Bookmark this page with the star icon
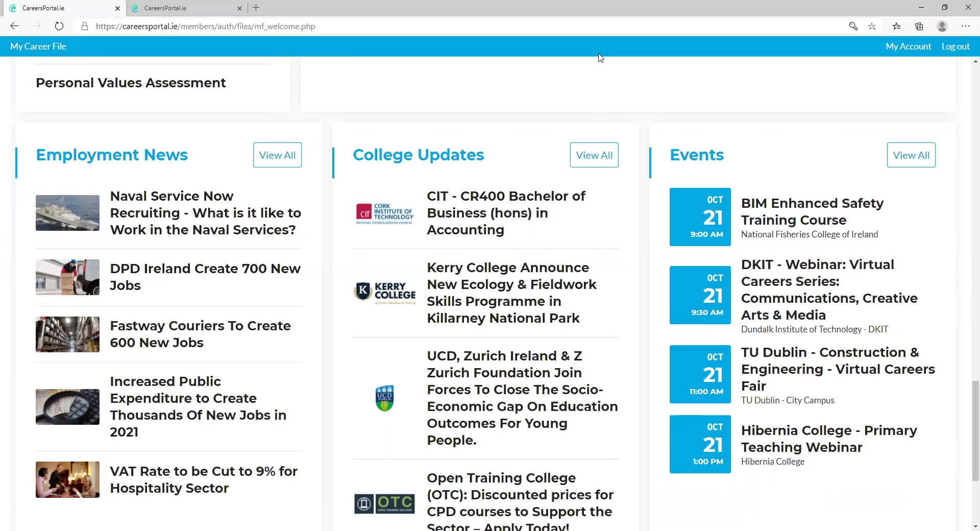980x531 pixels. (x=872, y=26)
